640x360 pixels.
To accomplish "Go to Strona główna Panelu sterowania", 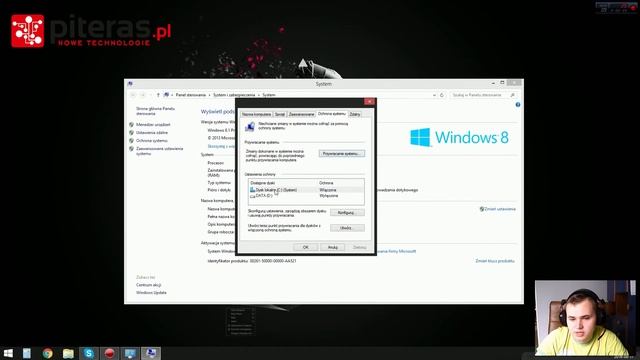I will tap(155, 111).
